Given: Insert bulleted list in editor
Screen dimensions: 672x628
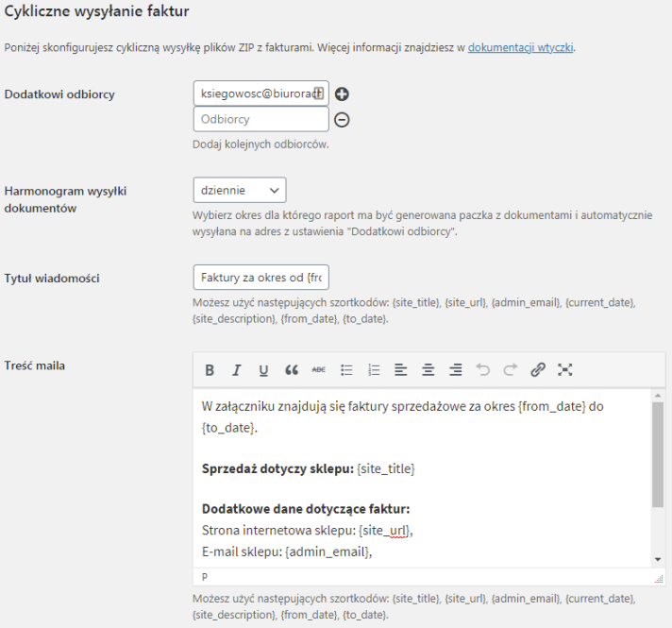Looking at the screenshot, I should [346, 370].
